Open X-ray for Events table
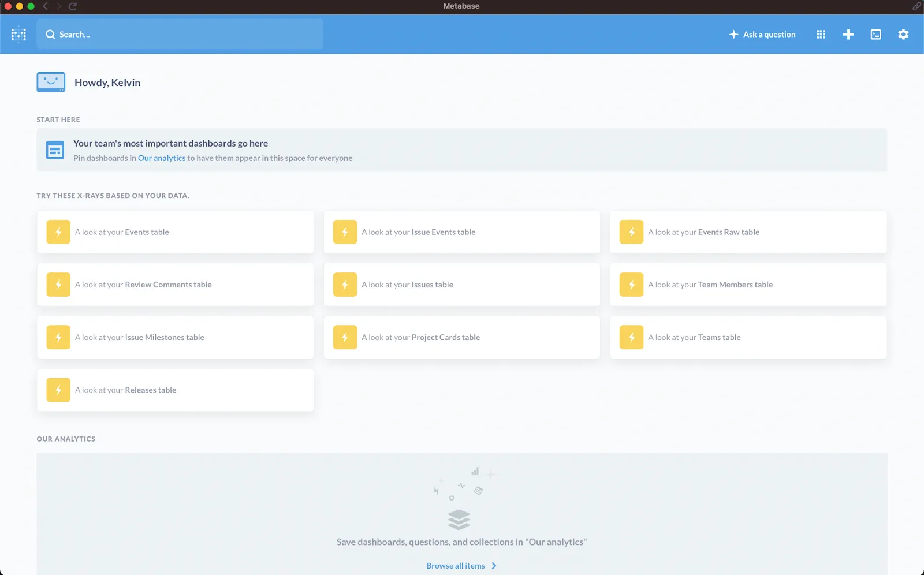The height and width of the screenshot is (575, 924). (x=176, y=232)
